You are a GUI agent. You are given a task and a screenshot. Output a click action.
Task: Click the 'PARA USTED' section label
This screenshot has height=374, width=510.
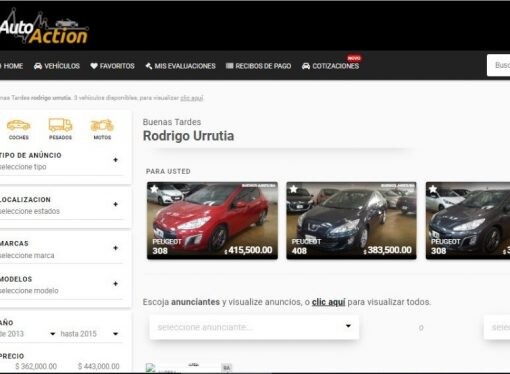(x=168, y=171)
